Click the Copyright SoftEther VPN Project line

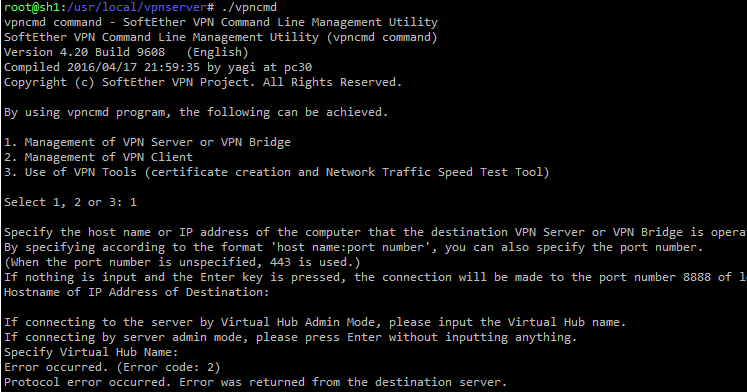pos(203,82)
